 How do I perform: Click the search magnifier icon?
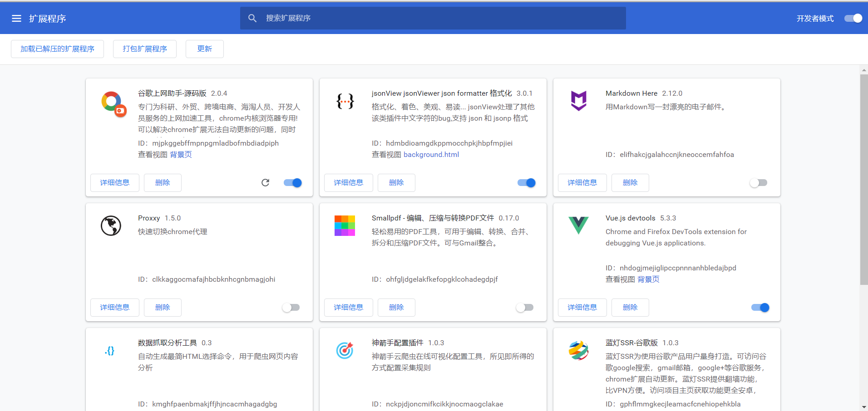[x=252, y=18]
